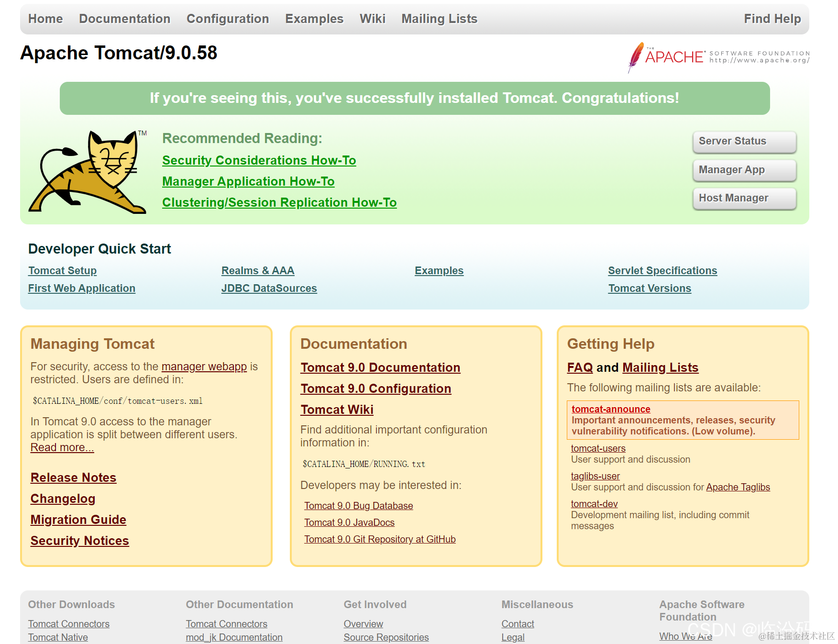838x644 pixels.
Task: Open the Changelog link
Action: [x=63, y=499]
